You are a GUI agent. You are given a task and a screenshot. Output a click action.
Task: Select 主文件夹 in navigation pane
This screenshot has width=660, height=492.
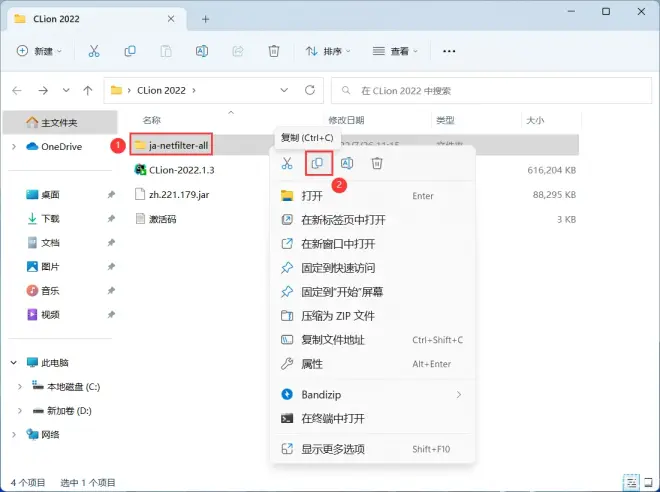[60, 122]
